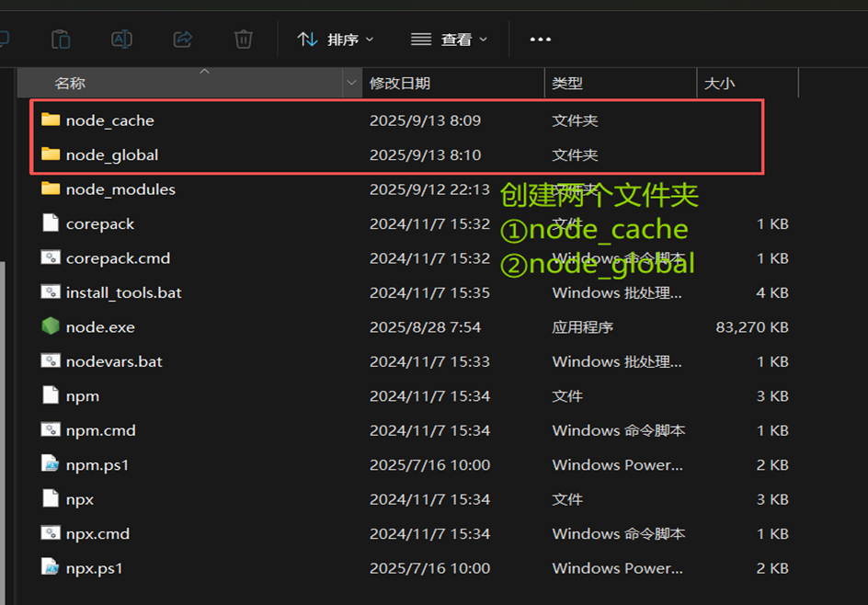The width and height of the screenshot is (868, 605).
Task: Click the 83,270 KB size value
Action: [752, 327]
